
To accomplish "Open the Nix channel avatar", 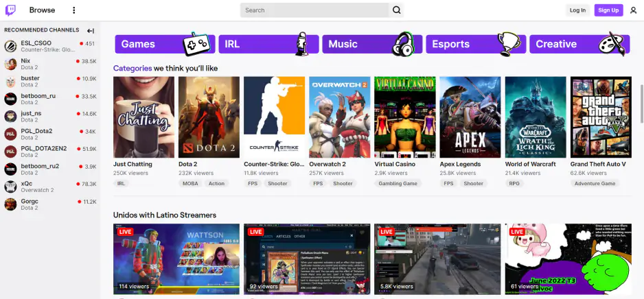I will [x=10, y=64].
